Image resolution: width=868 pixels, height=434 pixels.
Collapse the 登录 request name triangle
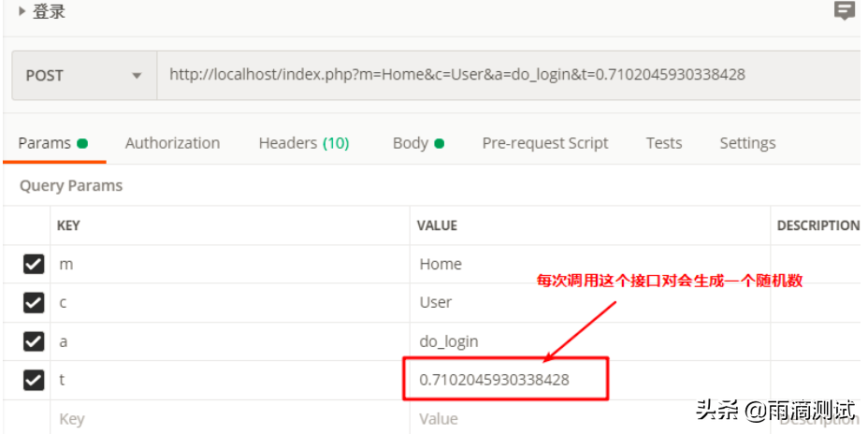click(x=22, y=12)
